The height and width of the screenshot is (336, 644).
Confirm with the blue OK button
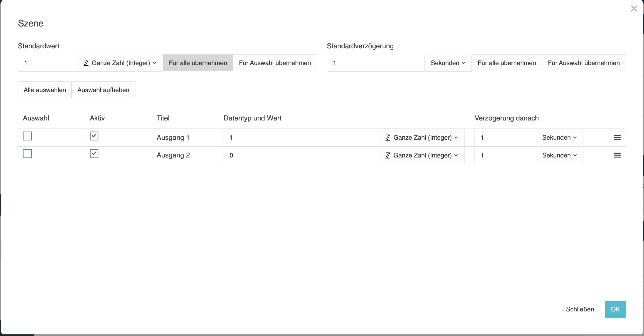[615, 309]
